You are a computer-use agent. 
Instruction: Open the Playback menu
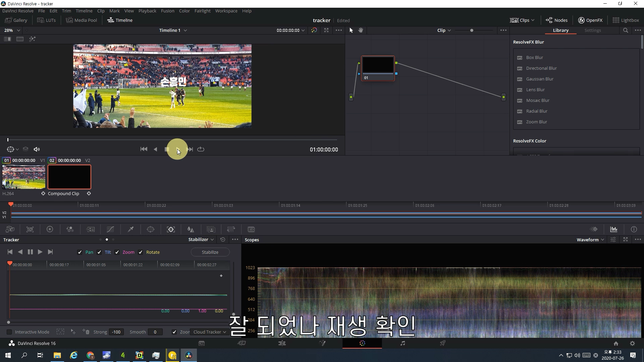[147, 11]
